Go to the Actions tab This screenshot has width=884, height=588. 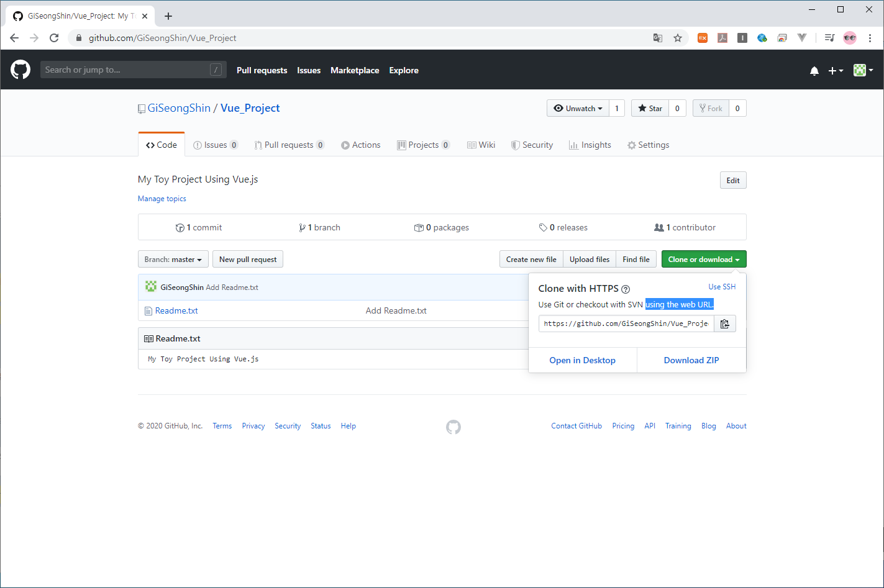point(360,145)
